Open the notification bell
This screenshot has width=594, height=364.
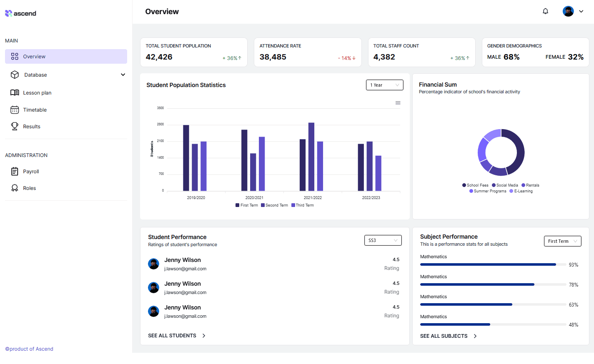click(x=545, y=11)
